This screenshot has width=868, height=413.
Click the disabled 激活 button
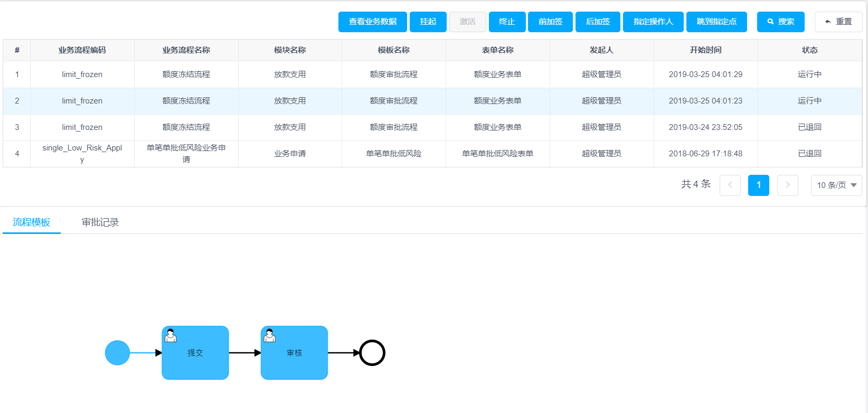click(x=468, y=22)
